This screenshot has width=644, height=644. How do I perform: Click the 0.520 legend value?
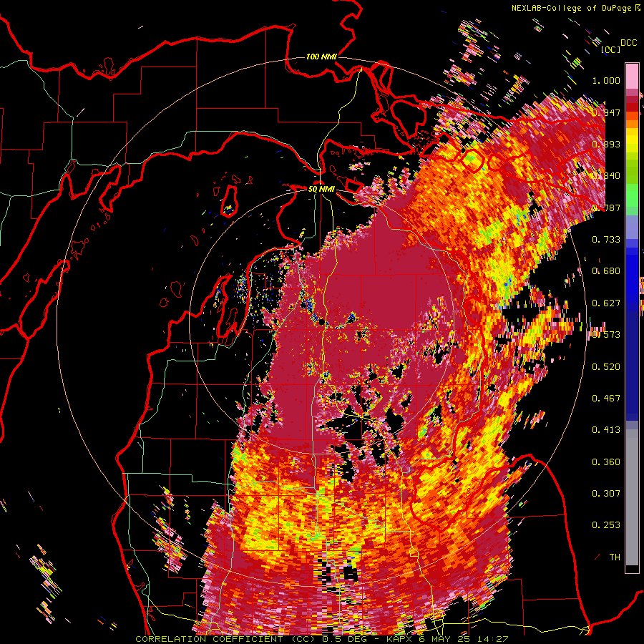pyautogui.click(x=606, y=367)
